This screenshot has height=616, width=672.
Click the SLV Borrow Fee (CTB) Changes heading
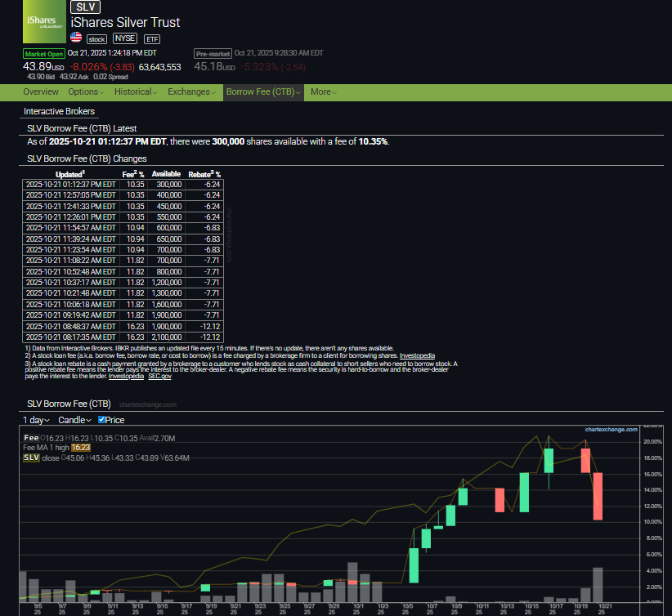tap(87, 159)
